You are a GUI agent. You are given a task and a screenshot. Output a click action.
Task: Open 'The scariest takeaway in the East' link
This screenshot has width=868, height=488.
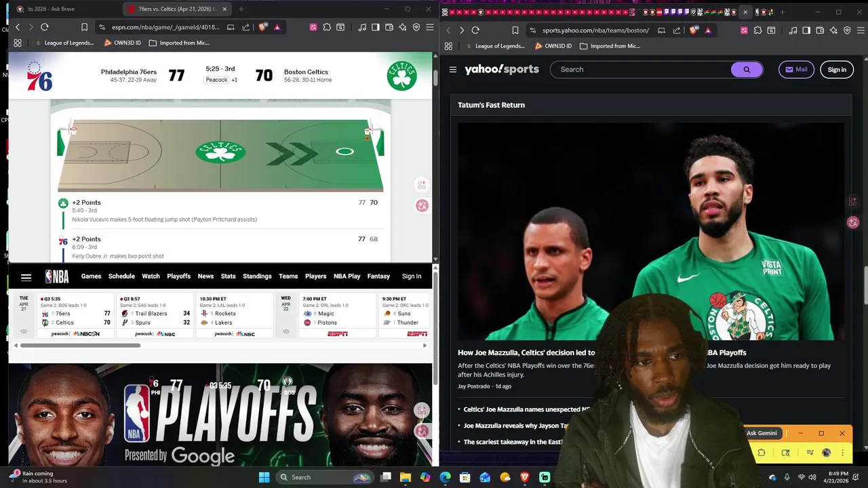(513, 442)
